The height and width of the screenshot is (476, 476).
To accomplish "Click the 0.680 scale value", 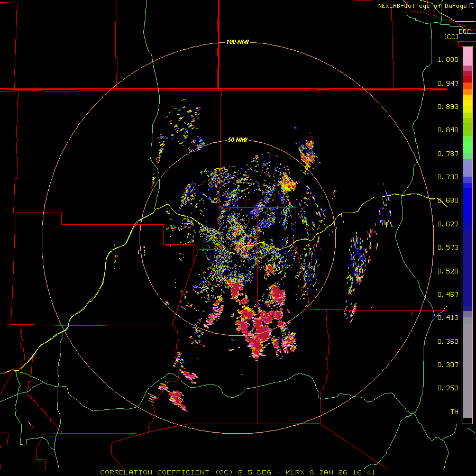I will coord(448,200).
